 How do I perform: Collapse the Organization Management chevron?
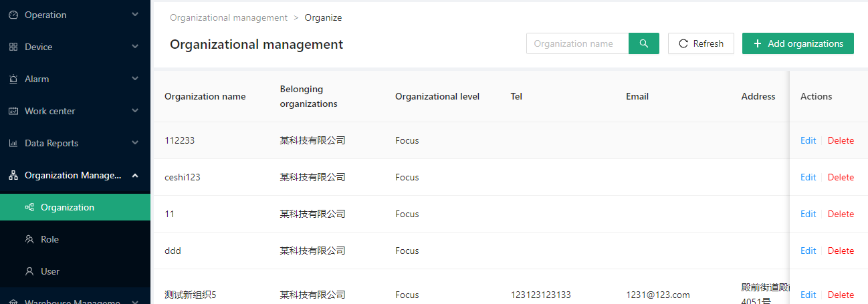click(x=135, y=175)
